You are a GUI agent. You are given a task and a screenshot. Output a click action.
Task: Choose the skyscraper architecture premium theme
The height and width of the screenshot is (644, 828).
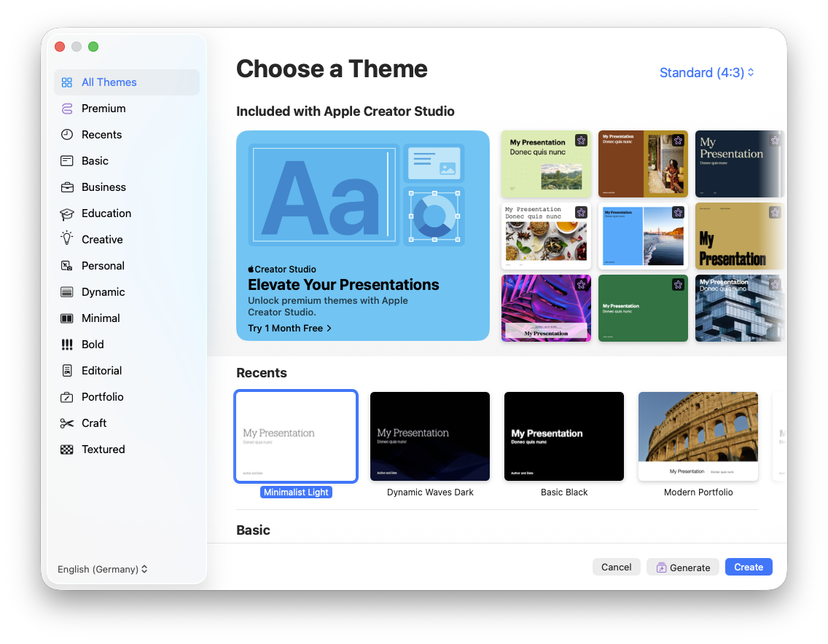pyautogui.click(x=739, y=308)
